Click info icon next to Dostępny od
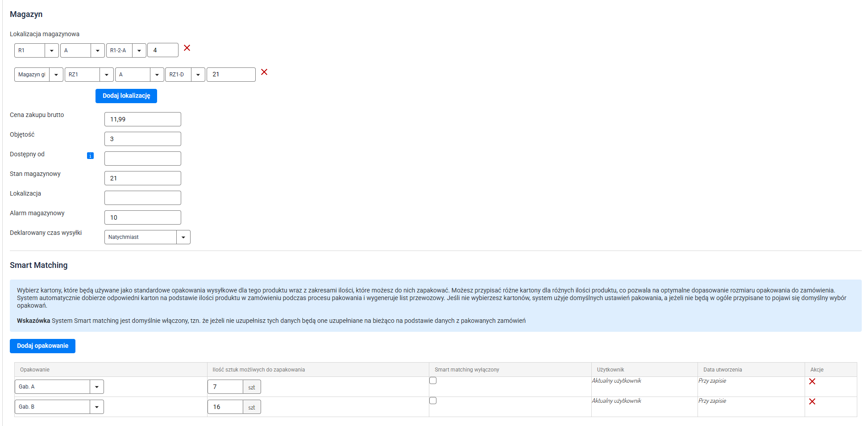Screen dimensions: 868x426 90,156
